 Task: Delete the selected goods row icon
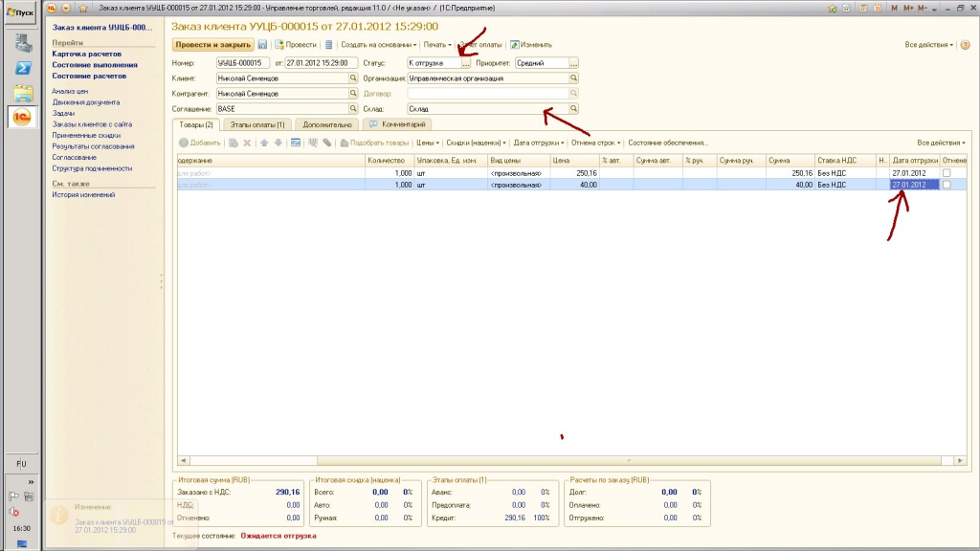coord(247,143)
